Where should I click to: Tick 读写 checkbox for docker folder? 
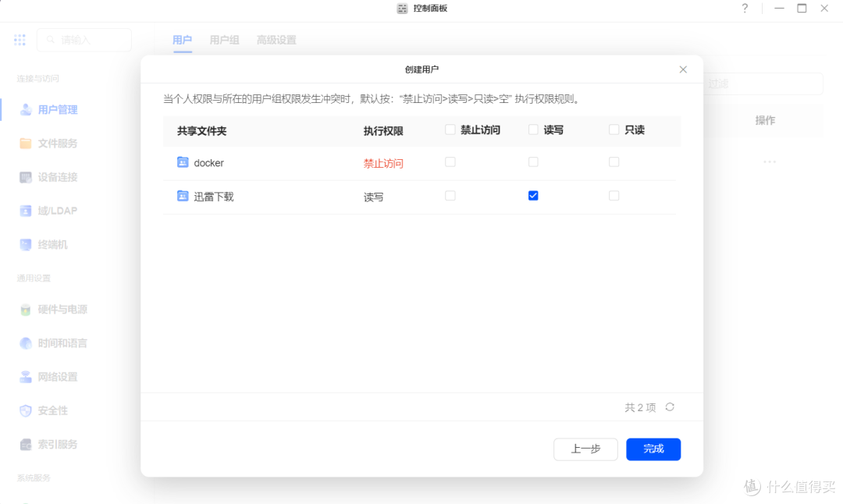click(533, 161)
